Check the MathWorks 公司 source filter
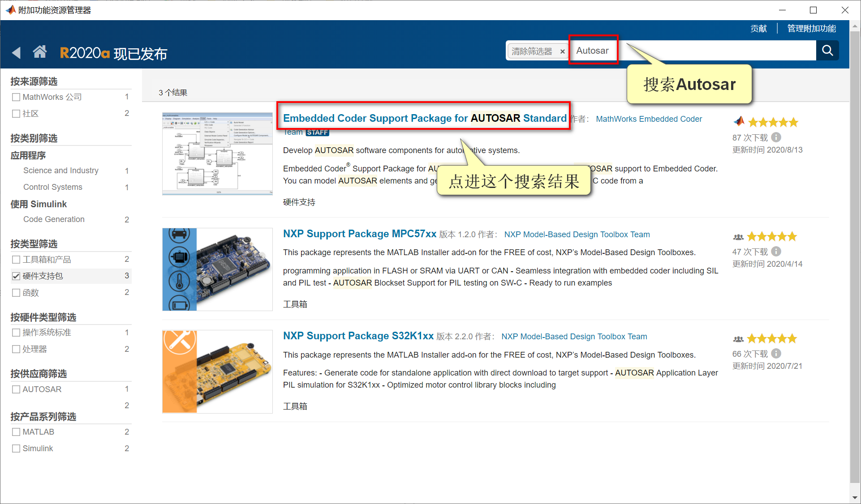This screenshot has height=504, width=861. pyautogui.click(x=16, y=97)
